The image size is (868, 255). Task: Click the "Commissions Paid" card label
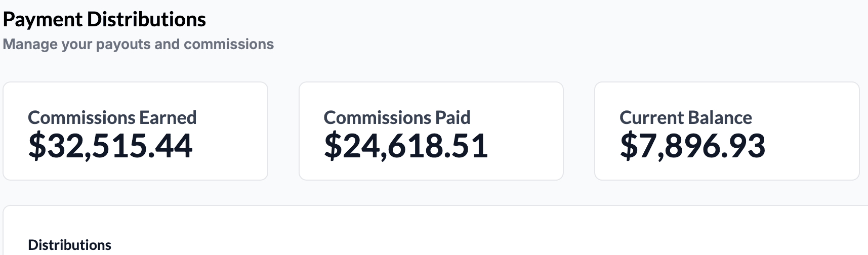coord(397,117)
